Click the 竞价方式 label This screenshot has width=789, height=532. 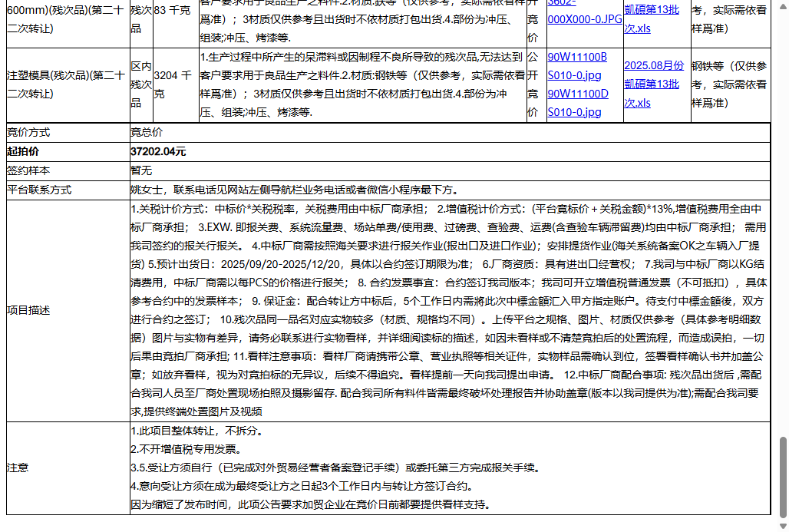click(x=28, y=132)
